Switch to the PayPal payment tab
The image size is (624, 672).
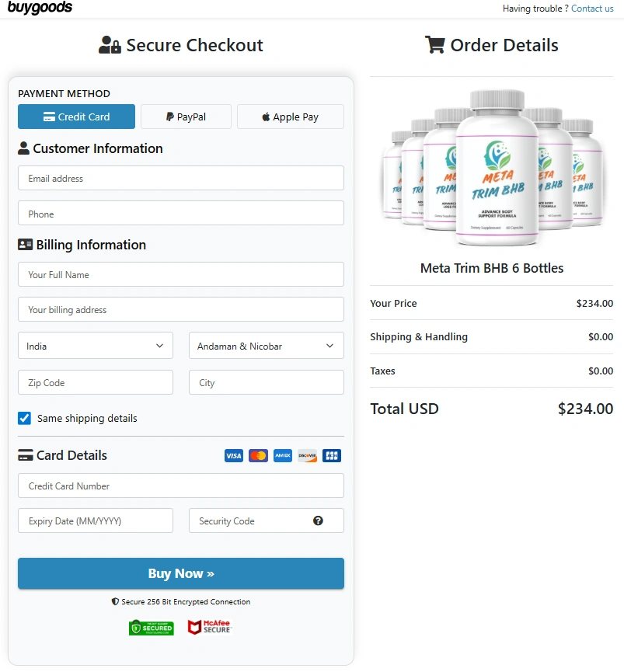[186, 117]
